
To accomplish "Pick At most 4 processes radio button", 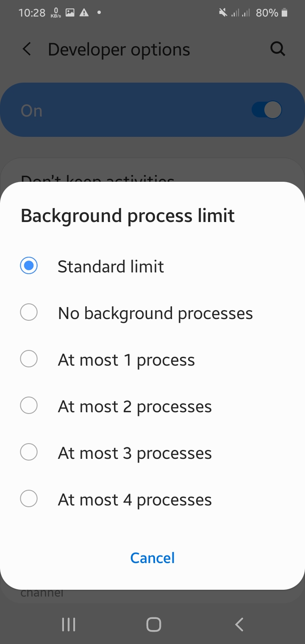I will point(29,499).
